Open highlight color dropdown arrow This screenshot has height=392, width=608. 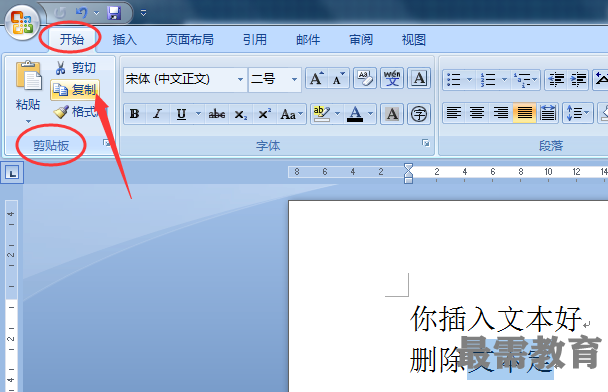tap(337, 114)
